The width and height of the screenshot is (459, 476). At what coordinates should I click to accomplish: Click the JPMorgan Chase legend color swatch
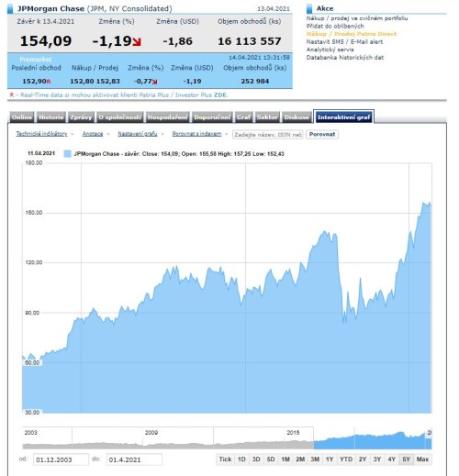(x=67, y=154)
